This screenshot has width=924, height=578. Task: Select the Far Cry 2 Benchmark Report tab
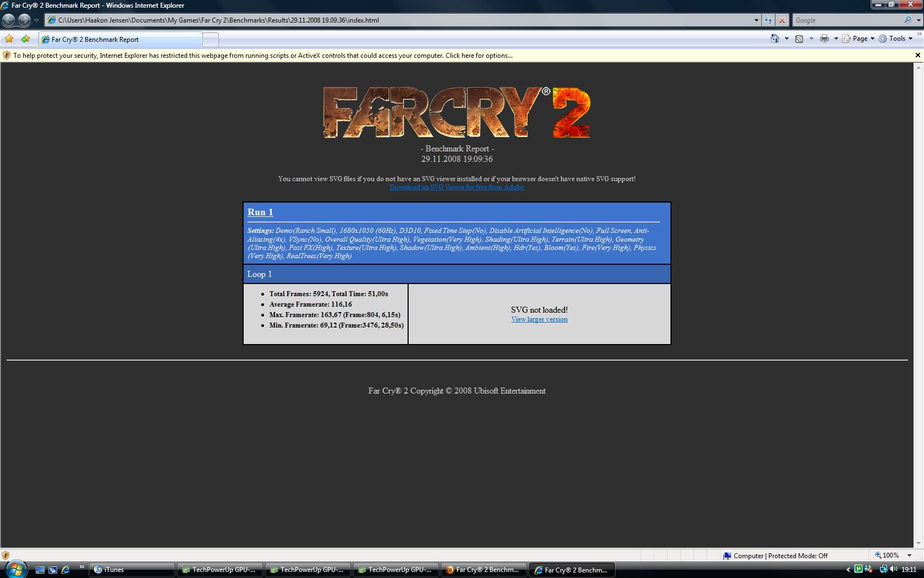tap(120, 40)
